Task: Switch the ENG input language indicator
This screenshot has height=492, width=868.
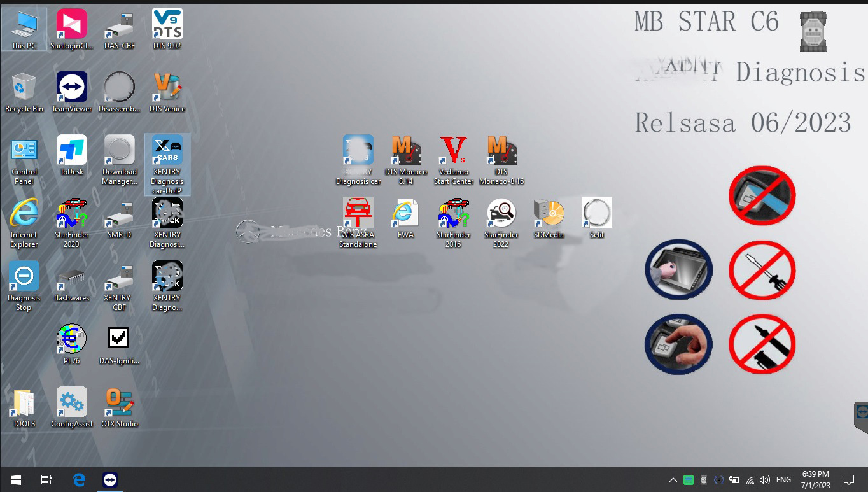Action: 784,480
